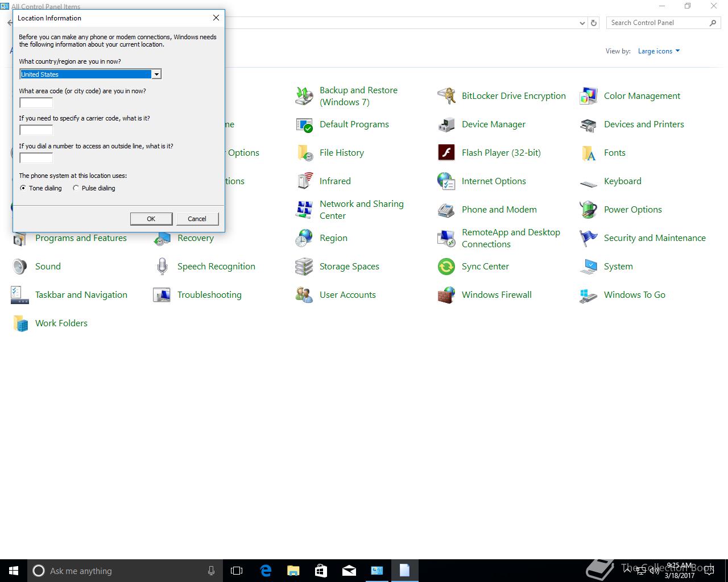728x582 pixels.
Task: Refresh the Control Panel address bar
Action: coord(594,23)
